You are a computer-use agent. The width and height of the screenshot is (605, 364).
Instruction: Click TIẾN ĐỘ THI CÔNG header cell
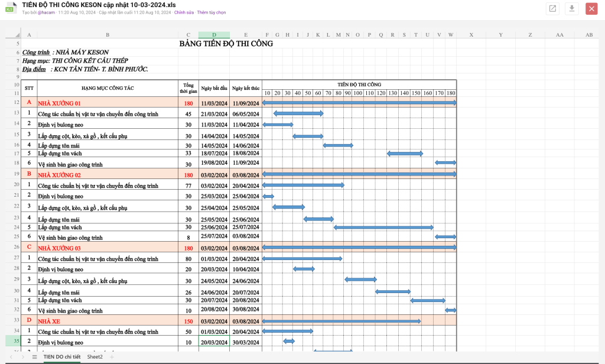(x=359, y=84)
